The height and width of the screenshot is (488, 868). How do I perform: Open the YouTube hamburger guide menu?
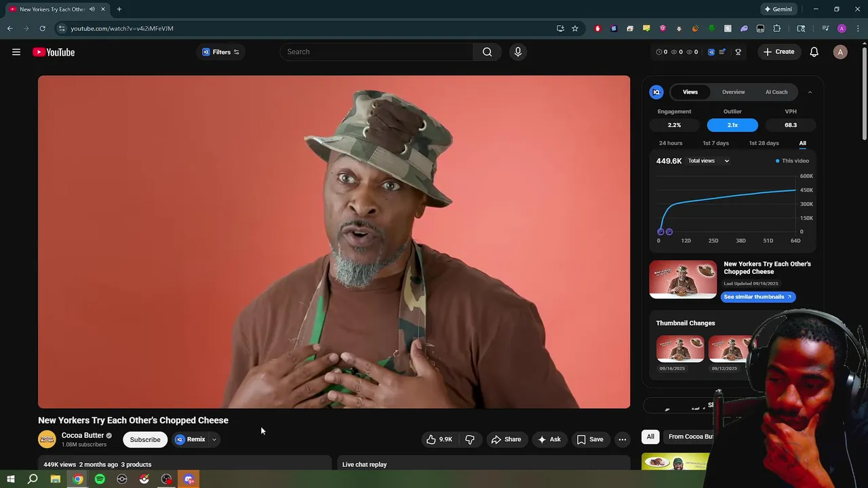[x=16, y=52]
